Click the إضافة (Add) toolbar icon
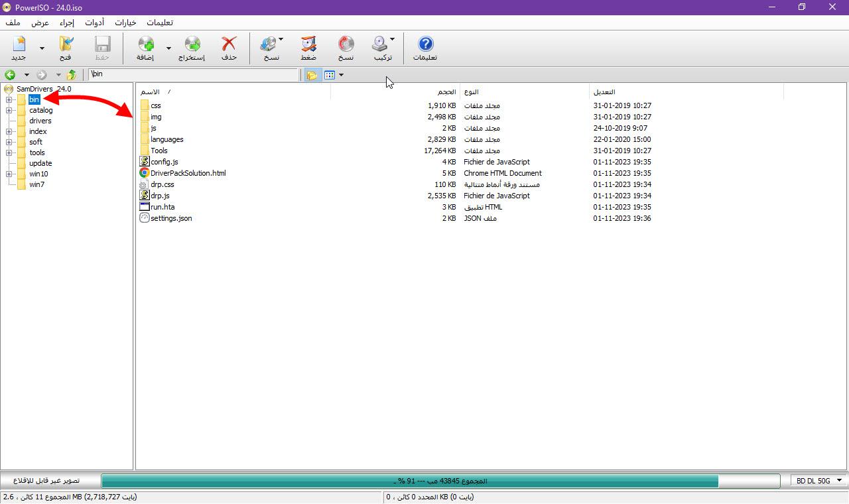The image size is (849, 504). click(x=146, y=44)
